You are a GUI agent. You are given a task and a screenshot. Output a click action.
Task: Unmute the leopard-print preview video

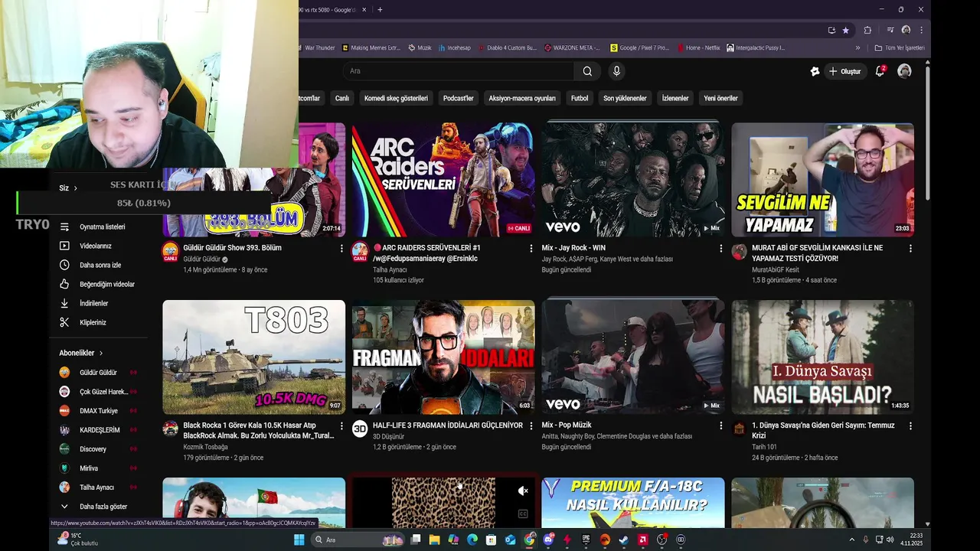(523, 491)
